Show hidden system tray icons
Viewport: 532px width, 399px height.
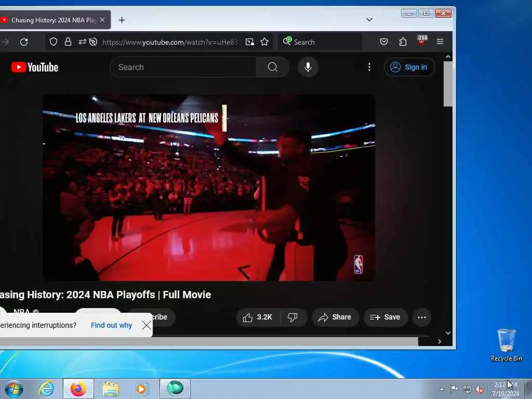pos(442,389)
